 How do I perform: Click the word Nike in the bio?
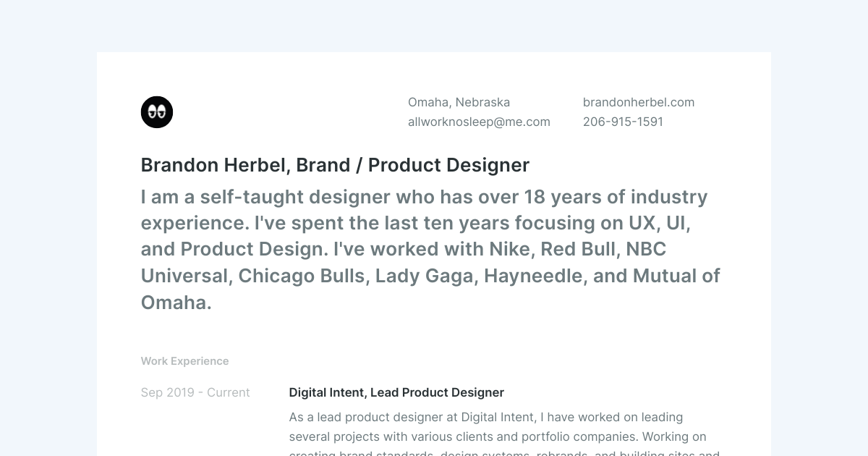point(510,249)
